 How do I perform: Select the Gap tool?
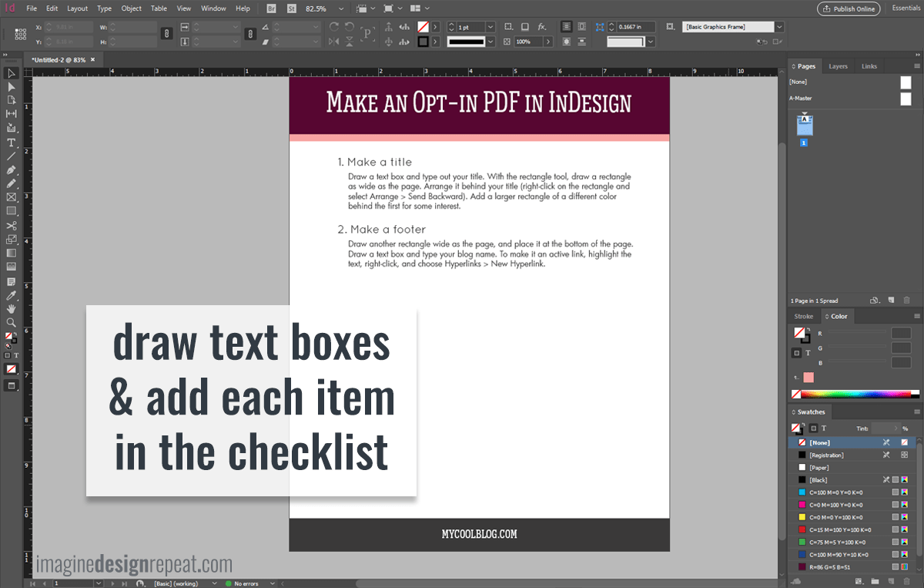click(x=12, y=113)
